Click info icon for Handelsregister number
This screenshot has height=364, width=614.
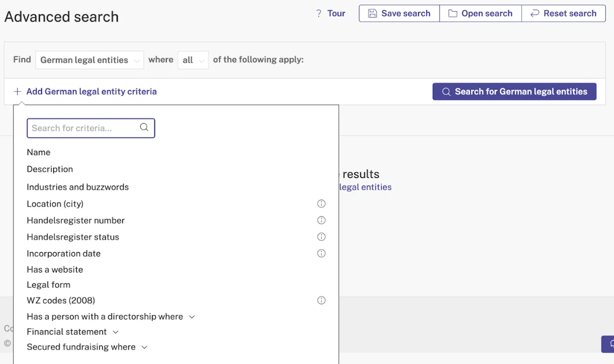point(321,220)
